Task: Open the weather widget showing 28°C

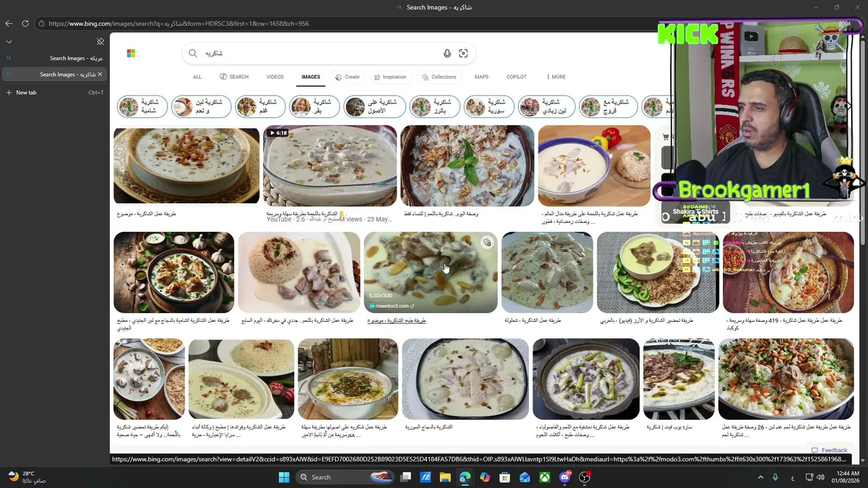Action: pos(27,477)
